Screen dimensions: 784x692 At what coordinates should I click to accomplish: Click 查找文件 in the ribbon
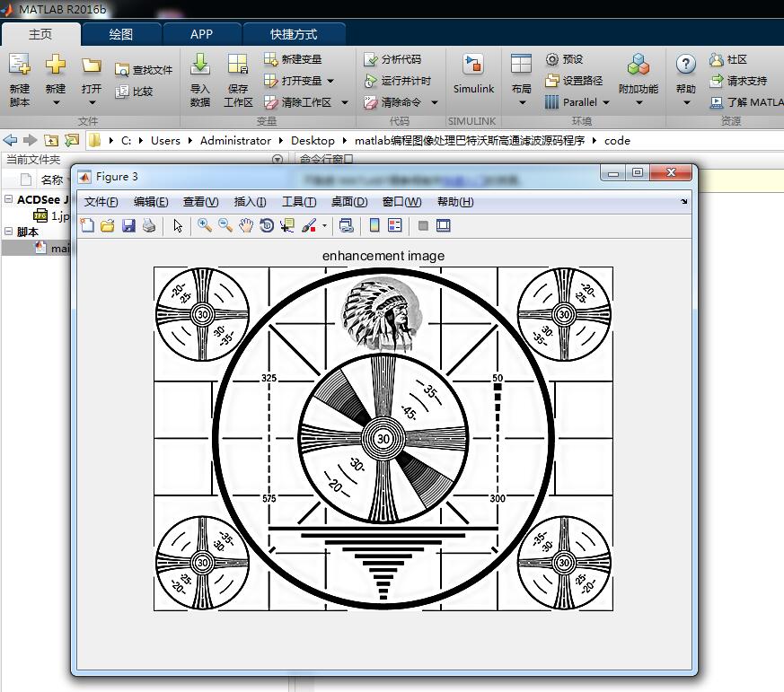point(144,69)
